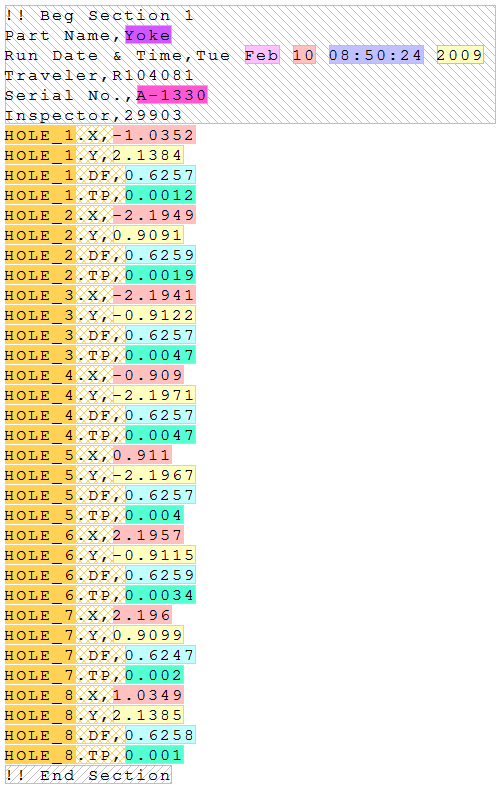Click HOLE_6 Y value -0.9115
This screenshot has width=501, height=788.
(x=154, y=555)
